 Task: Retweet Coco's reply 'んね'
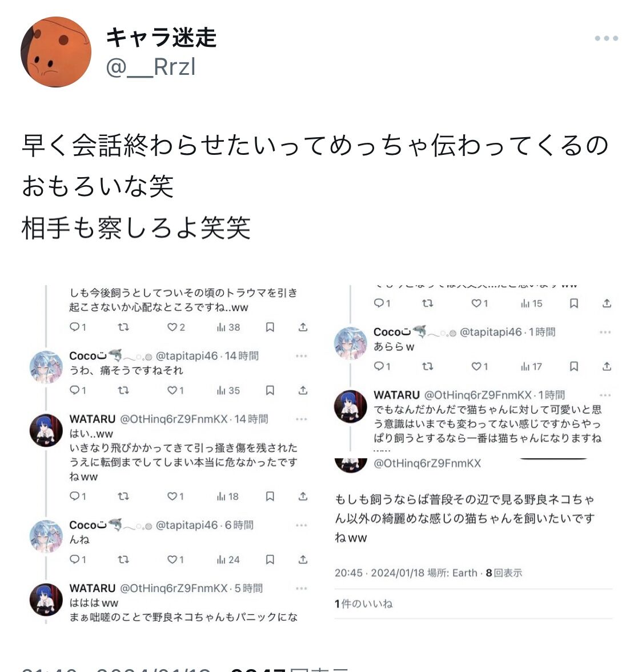[x=123, y=559]
